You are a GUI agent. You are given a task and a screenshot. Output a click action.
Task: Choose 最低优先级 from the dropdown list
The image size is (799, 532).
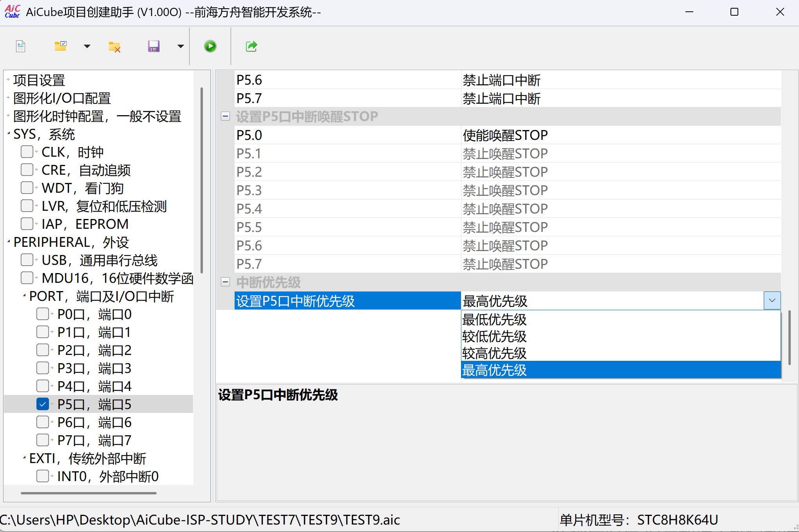click(x=494, y=320)
